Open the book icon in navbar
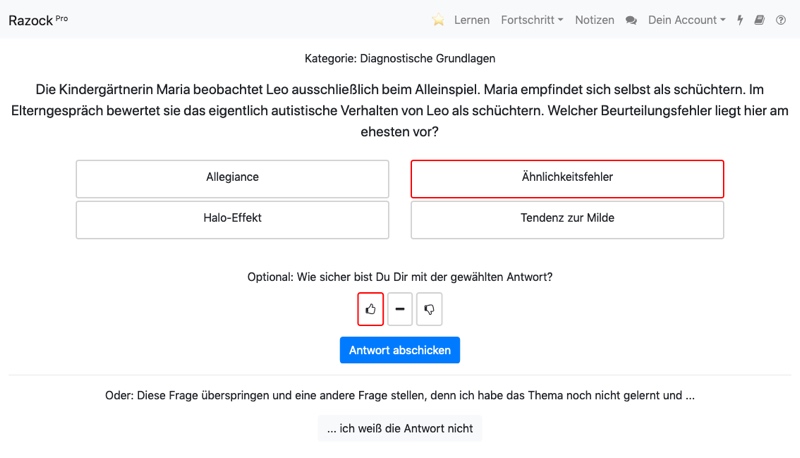Viewport: 800px width, 458px height. [x=759, y=20]
